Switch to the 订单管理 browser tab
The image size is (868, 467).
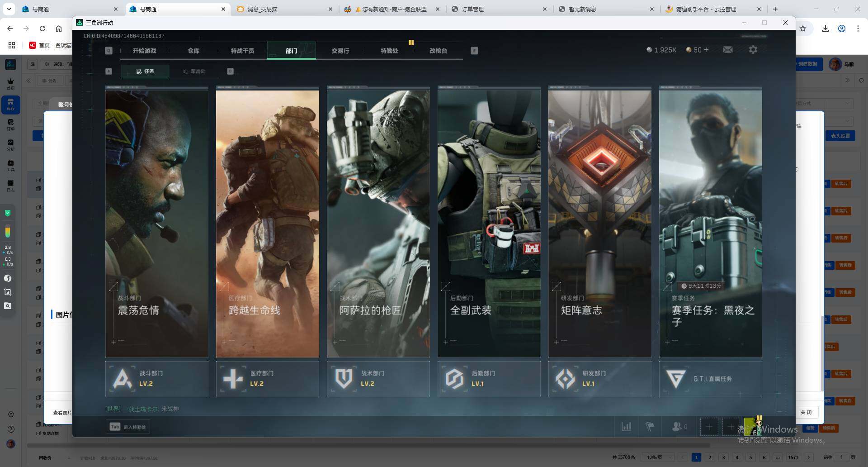coord(499,9)
